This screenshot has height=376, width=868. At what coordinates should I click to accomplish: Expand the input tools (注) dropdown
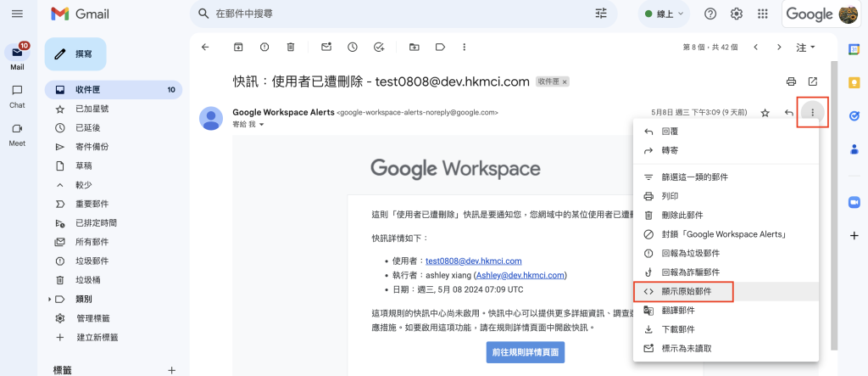[805, 48]
